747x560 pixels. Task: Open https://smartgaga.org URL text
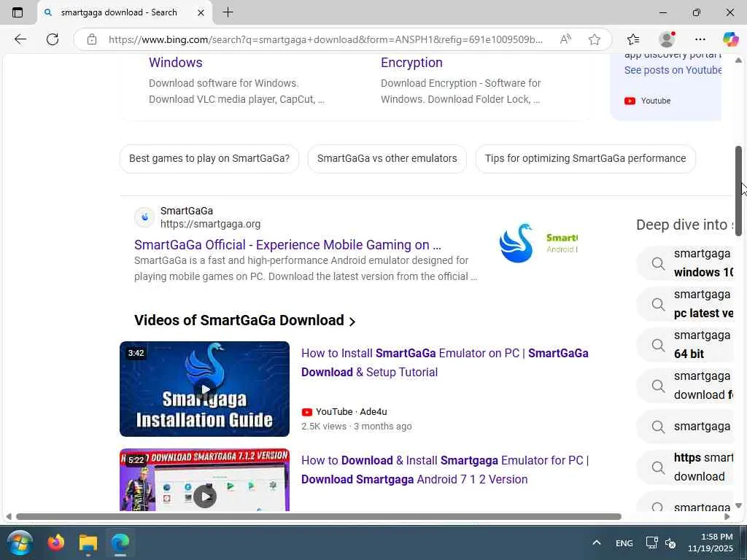tap(210, 224)
